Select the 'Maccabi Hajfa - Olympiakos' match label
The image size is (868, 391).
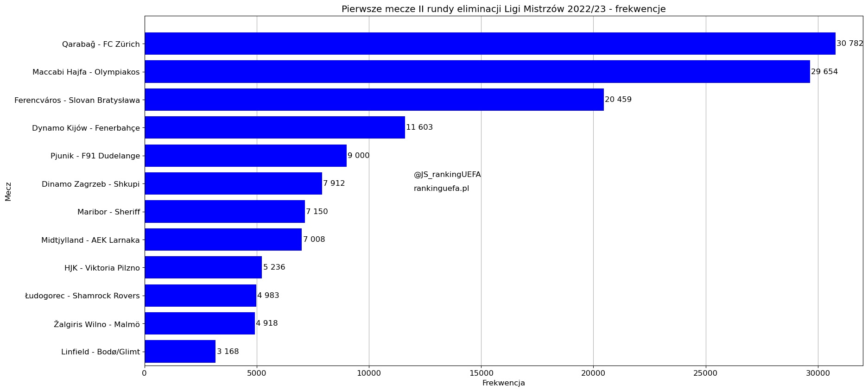pos(86,72)
